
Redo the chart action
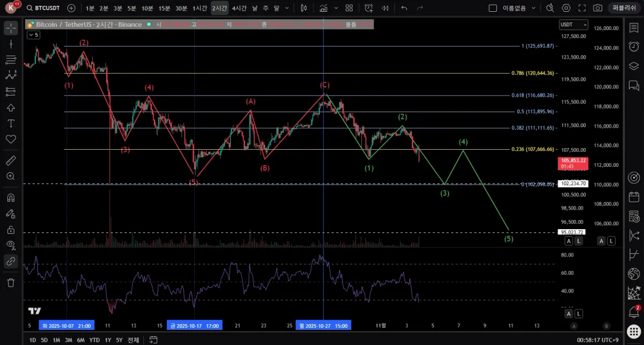click(x=420, y=8)
